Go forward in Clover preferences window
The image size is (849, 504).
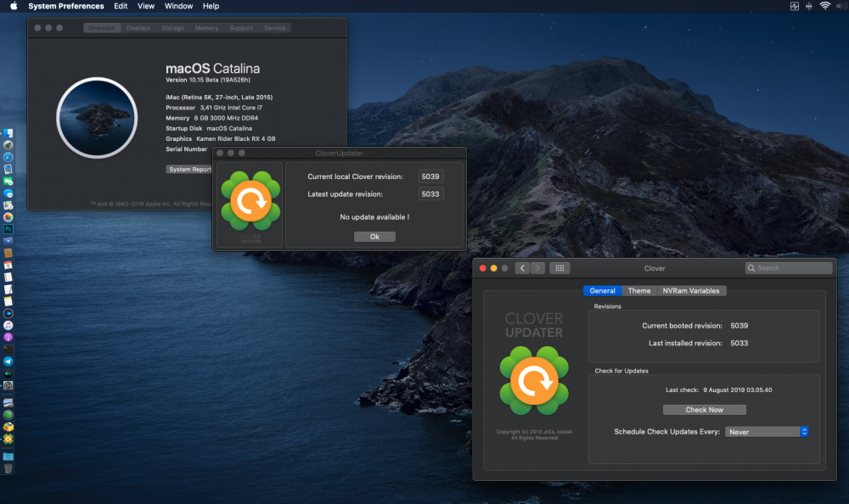pyautogui.click(x=537, y=268)
